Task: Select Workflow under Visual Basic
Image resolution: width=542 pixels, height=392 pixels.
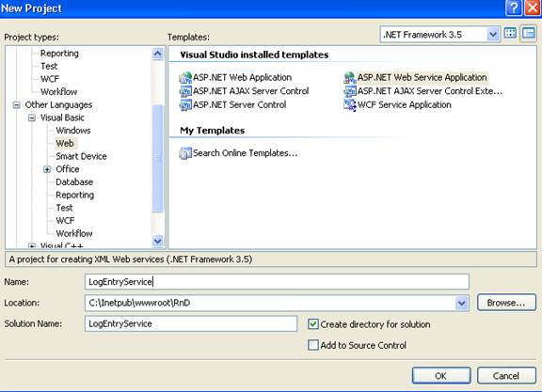Action: point(74,233)
